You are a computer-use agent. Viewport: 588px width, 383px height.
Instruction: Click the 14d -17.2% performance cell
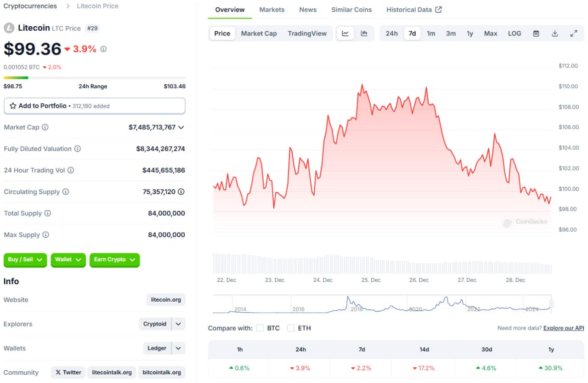coord(424,368)
